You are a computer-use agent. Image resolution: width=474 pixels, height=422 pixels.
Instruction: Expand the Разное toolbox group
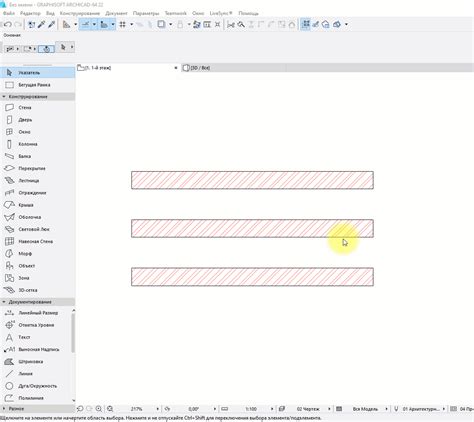pyautogui.click(x=4, y=408)
